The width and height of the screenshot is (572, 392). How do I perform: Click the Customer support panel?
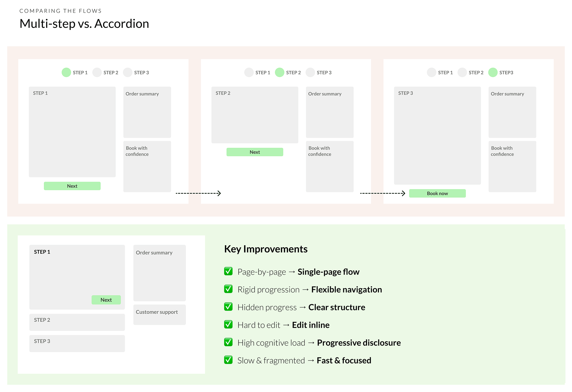pyautogui.click(x=159, y=315)
